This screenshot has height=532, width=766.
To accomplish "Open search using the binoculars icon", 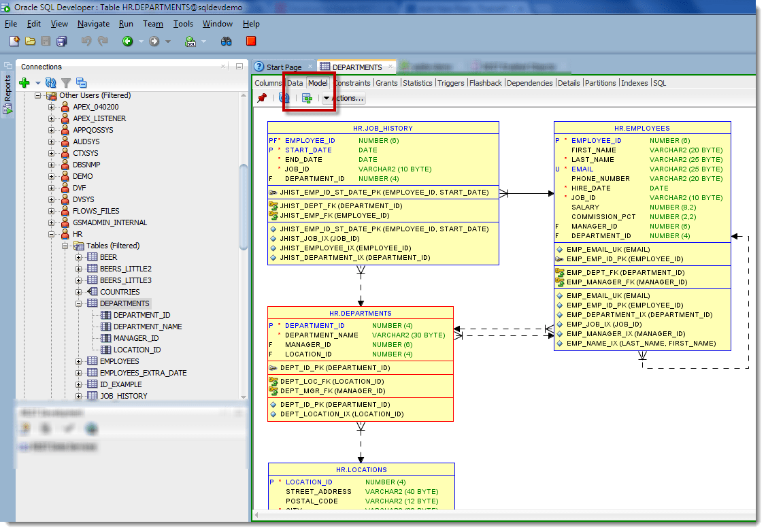I will 226,41.
